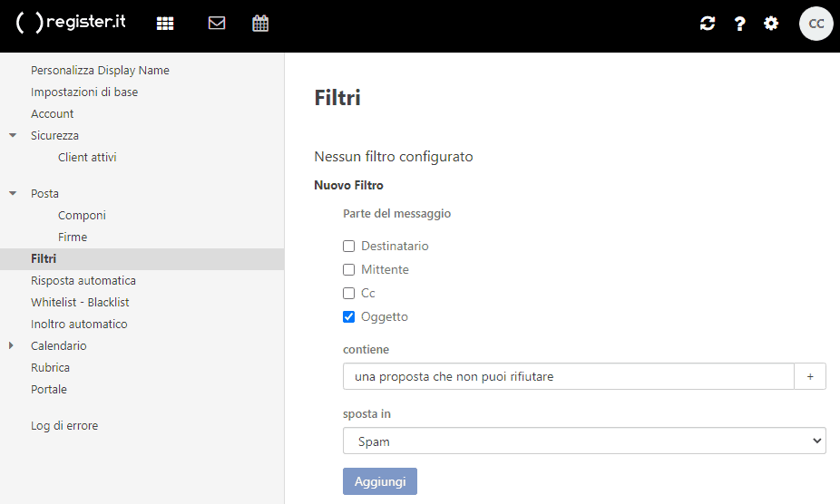
Task: Open help question mark icon
Action: click(739, 24)
